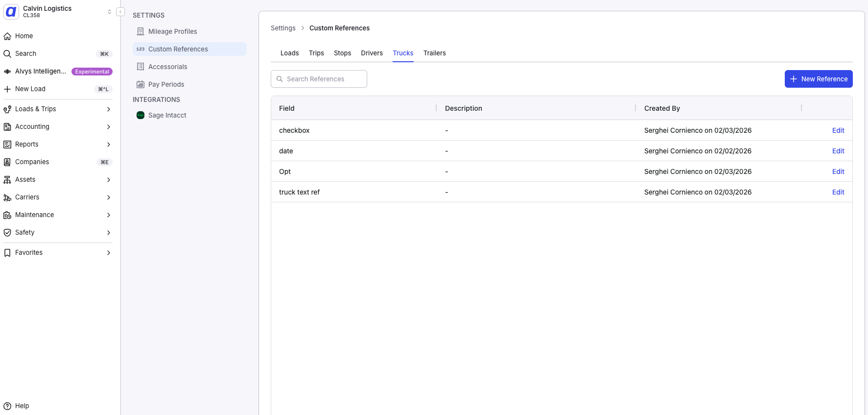The image size is (868, 415).
Task: Click the Description column header
Action: pyautogui.click(x=464, y=108)
